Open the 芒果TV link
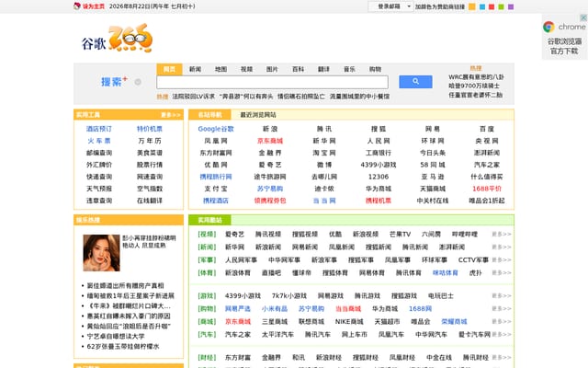588x368 pixels. 401,235
